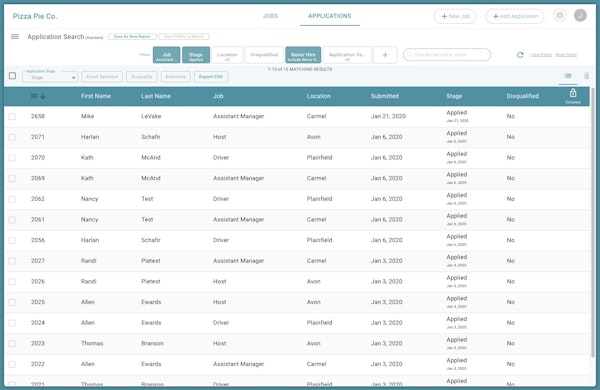Open the Stage filter chip
Screen dimensions: 600x390
[x=196, y=55]
